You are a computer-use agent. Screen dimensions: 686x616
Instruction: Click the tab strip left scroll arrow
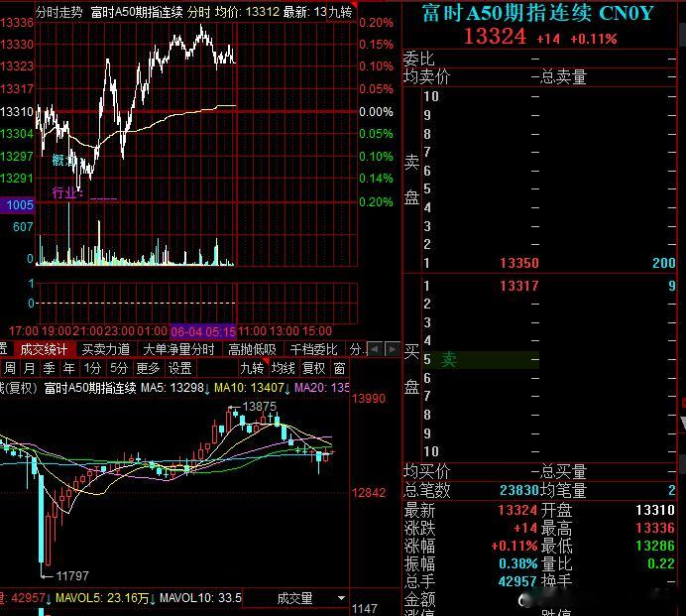click(374, 349)
